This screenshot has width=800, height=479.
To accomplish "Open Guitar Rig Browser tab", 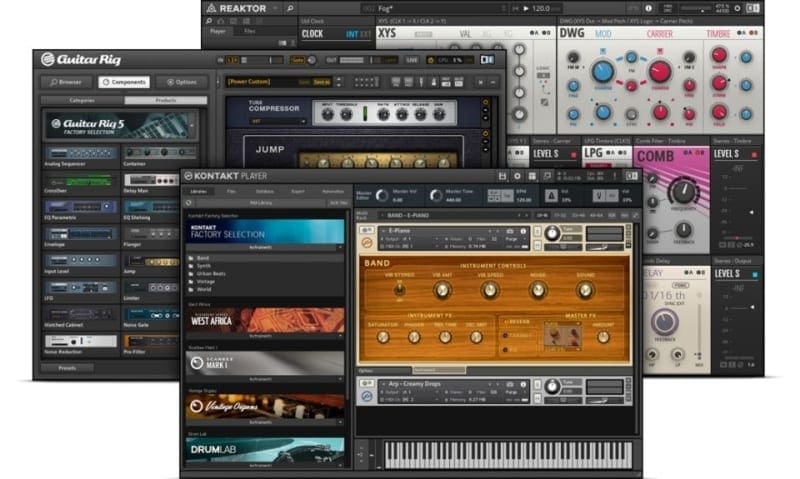I will pyautogui.click(x=66, y=82).
